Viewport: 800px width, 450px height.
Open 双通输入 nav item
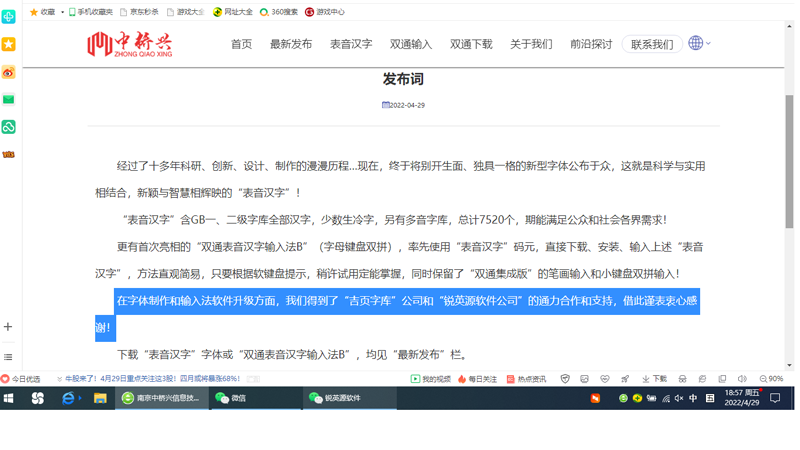coord(411,44)
